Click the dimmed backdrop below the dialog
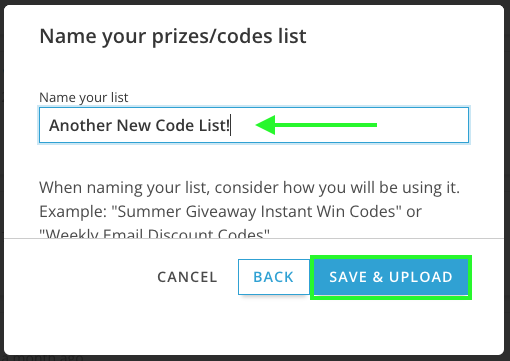The height and width of the screenshot is (361, 510). tap(255, 358)
